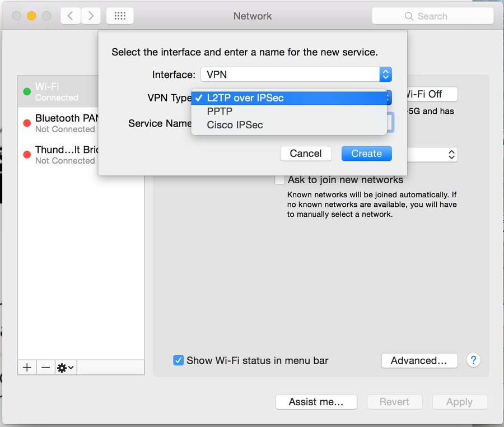
Task: Open the help question mark button
Action: point(473,360)
